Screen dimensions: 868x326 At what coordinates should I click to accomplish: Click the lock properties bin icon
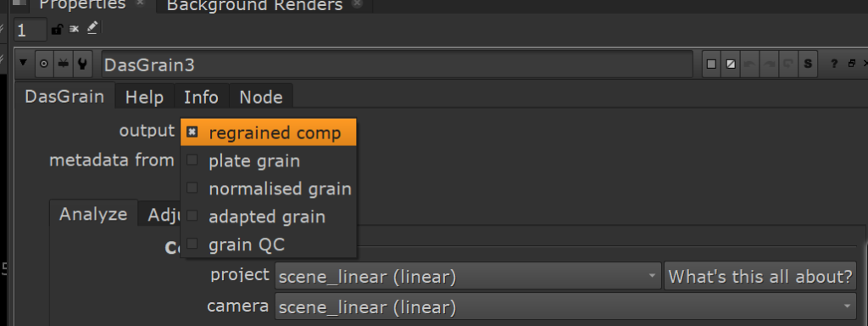click(x=57, y=30)
